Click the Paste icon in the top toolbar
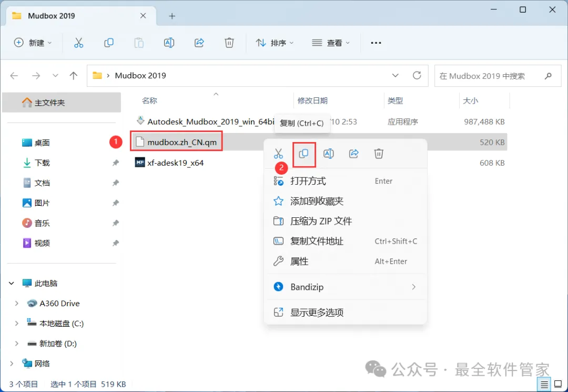Viewport: 568px width, 392px height. tap(139, 43)
